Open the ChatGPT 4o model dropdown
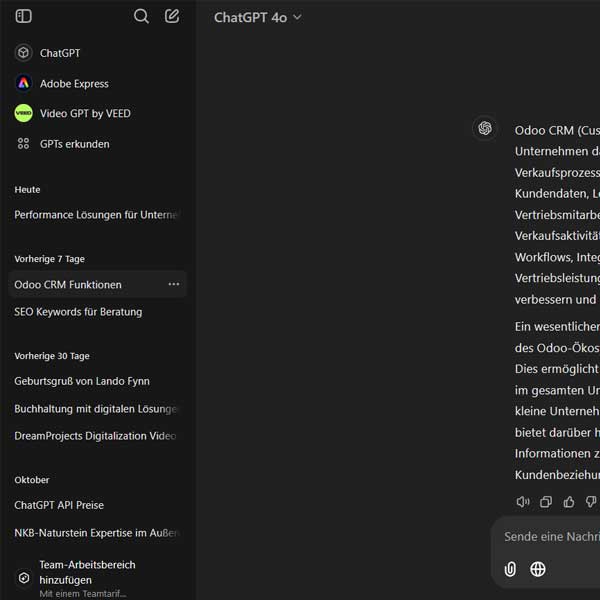The image size is (600, 600). point(258,18)
